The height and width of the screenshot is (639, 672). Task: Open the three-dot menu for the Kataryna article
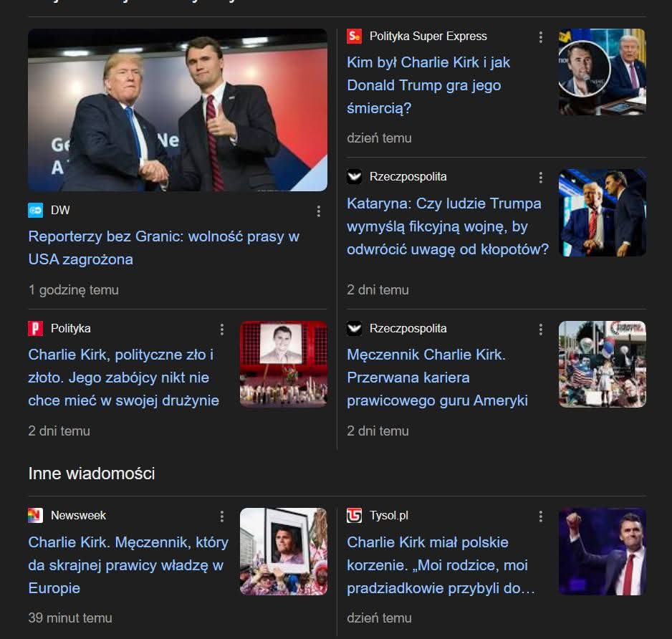(540, 178)
